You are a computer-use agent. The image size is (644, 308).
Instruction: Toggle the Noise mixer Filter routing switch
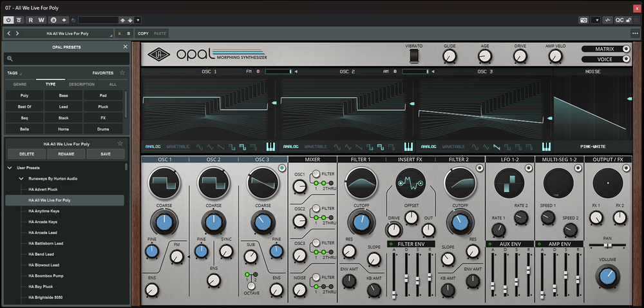point(316,277)
